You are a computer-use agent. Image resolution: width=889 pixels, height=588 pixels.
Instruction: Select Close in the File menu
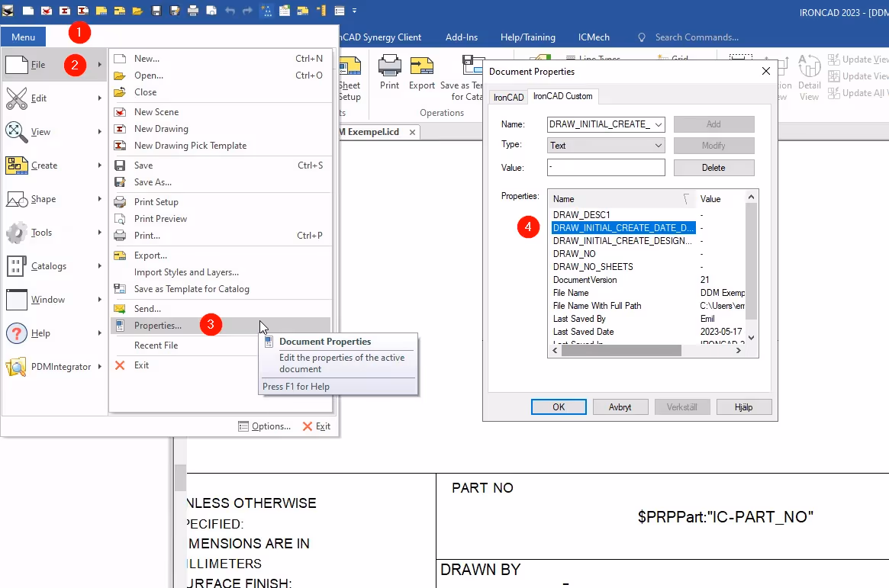(x=220, y=92)
